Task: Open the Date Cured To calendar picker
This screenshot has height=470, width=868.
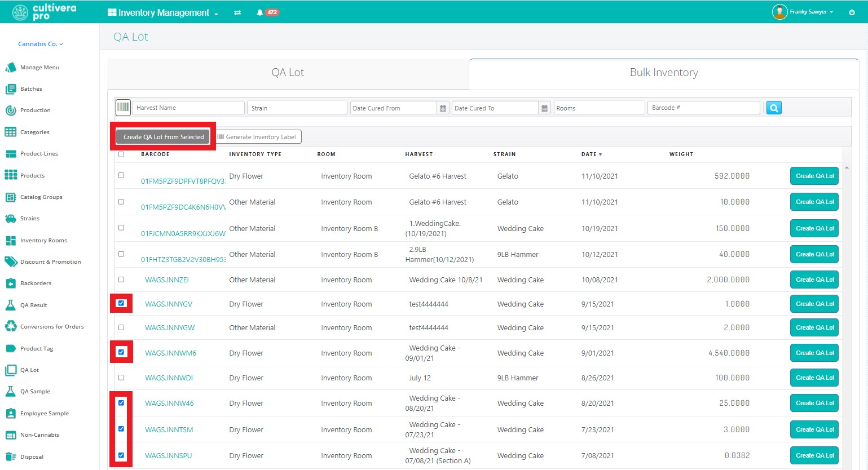Action: pyautogui.click(x=544, y=108)
